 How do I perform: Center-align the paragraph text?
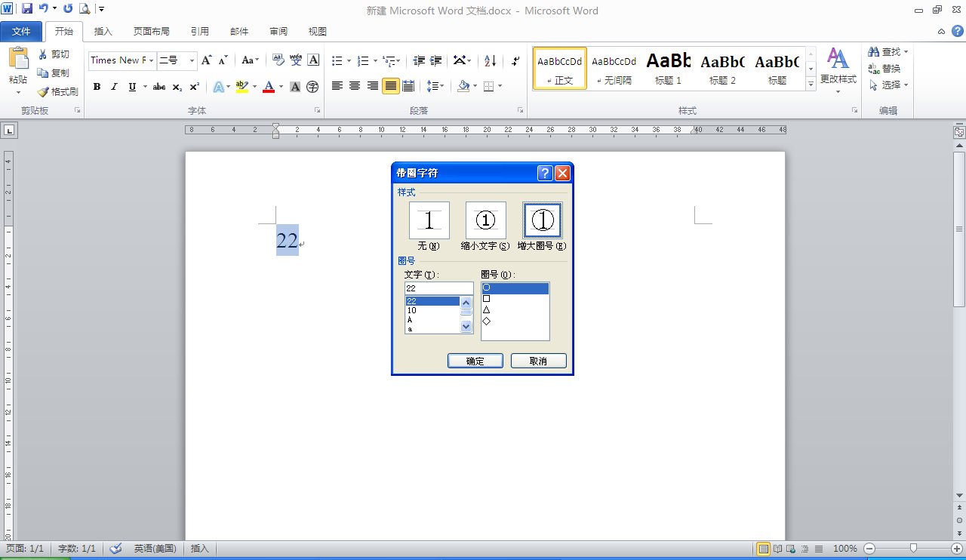click(355, 86)
